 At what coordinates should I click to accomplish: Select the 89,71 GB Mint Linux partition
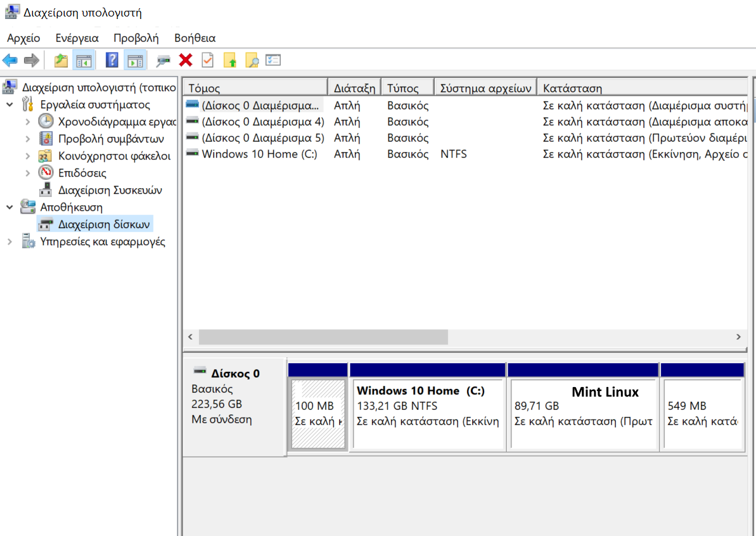tap(583, 412)
